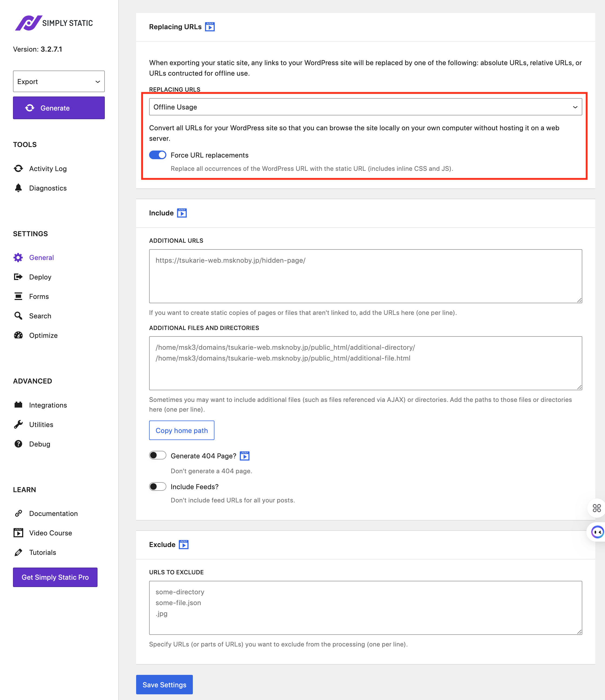Turn on the Include Feeds toggle
This screenshot has height=700, width=605.
point(158,486)
